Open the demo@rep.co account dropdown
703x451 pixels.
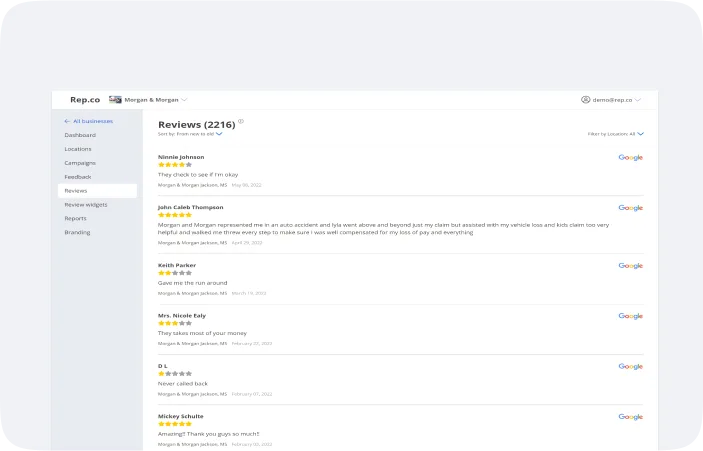coord(638,100)
